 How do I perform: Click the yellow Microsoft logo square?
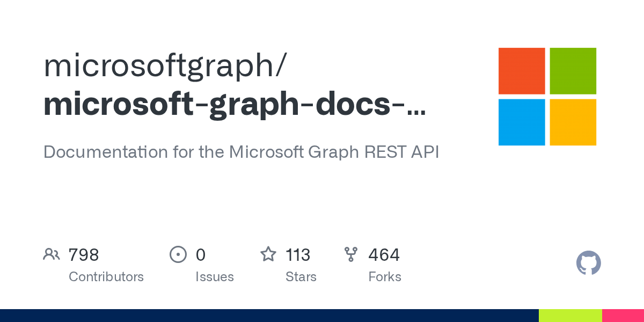[573, 122]
